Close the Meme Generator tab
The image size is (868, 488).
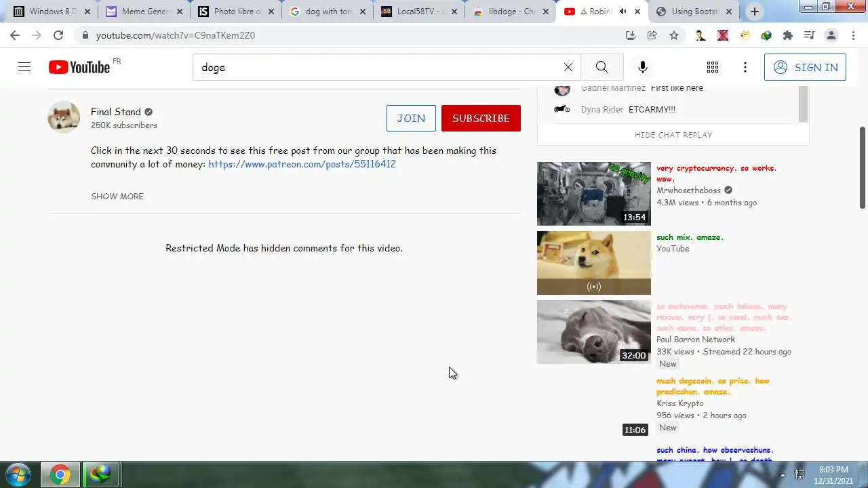pyautogui.click(x=179, y=12)
